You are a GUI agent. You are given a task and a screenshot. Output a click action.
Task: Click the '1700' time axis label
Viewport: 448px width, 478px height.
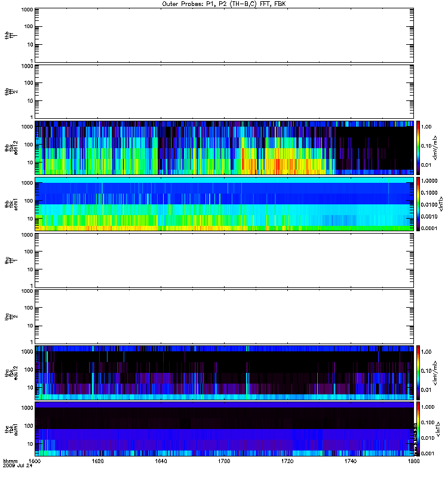point(224,461)
